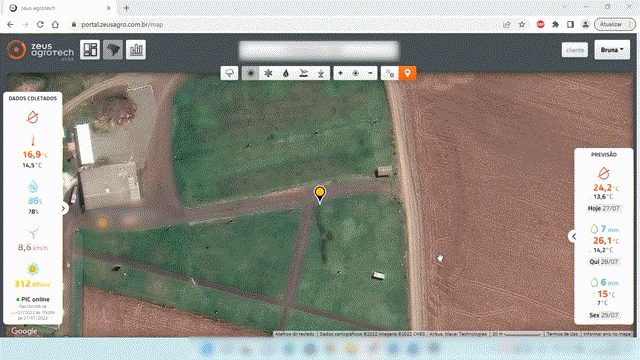Screen dimensions: 640x360
Task: Click the no-rain icon in Previsão panel
Action: tap(604, 173)
